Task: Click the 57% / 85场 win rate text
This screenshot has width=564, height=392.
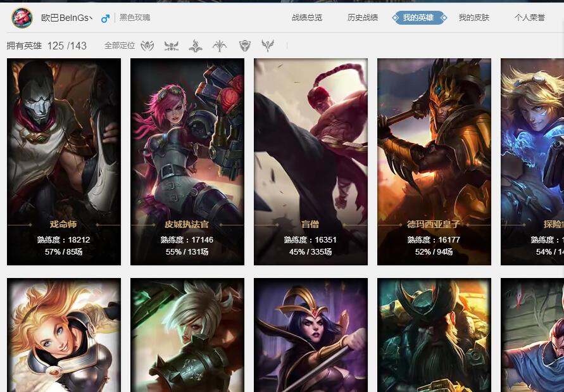Action: point(64,252)
